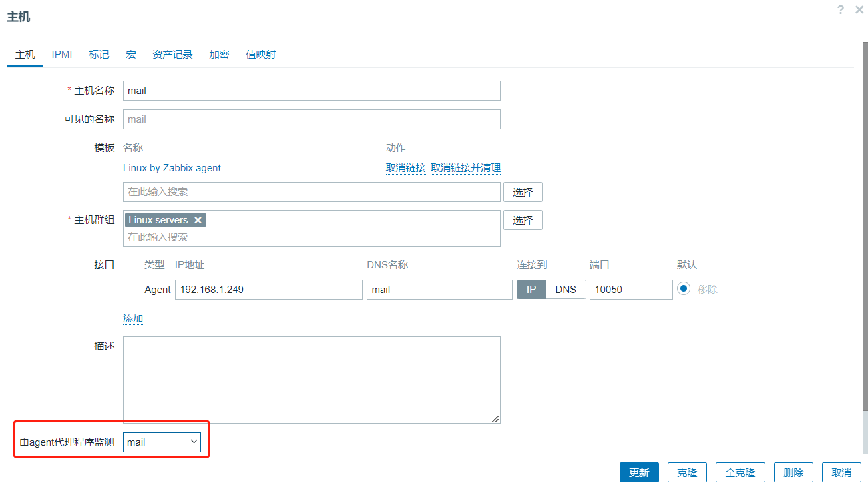
Task: Select IP as the connection method
Action: [531, 289]
